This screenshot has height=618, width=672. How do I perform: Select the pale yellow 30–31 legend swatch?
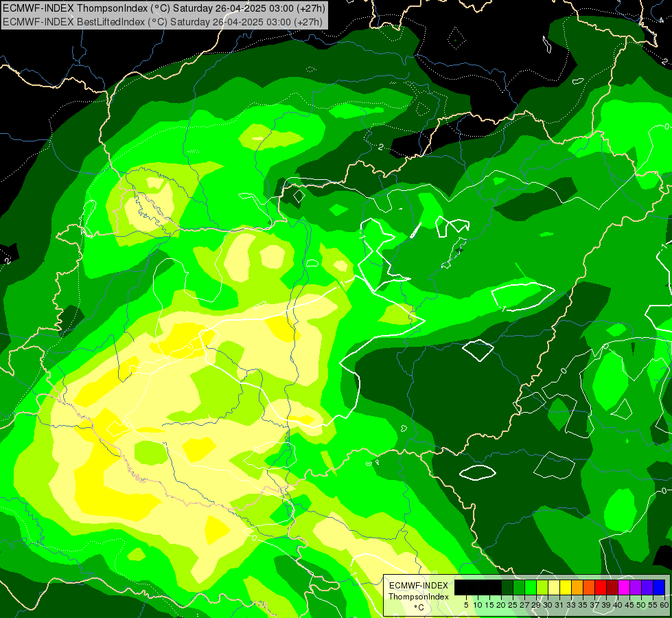554,588
